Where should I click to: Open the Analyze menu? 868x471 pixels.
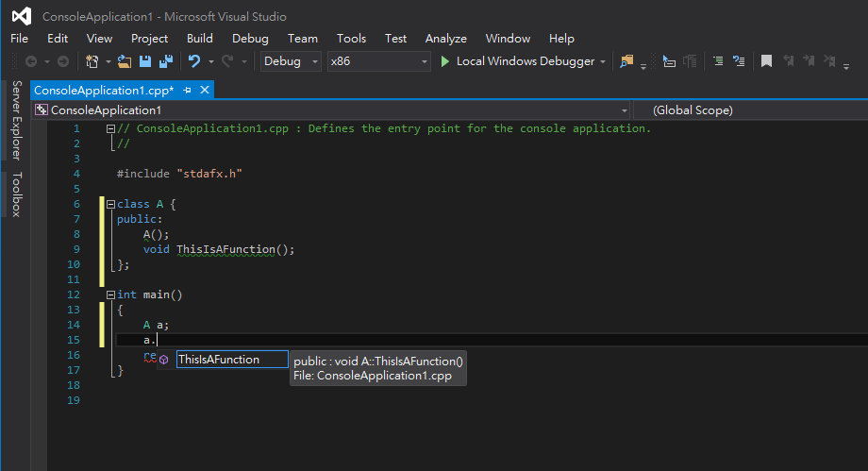point(446,39)
